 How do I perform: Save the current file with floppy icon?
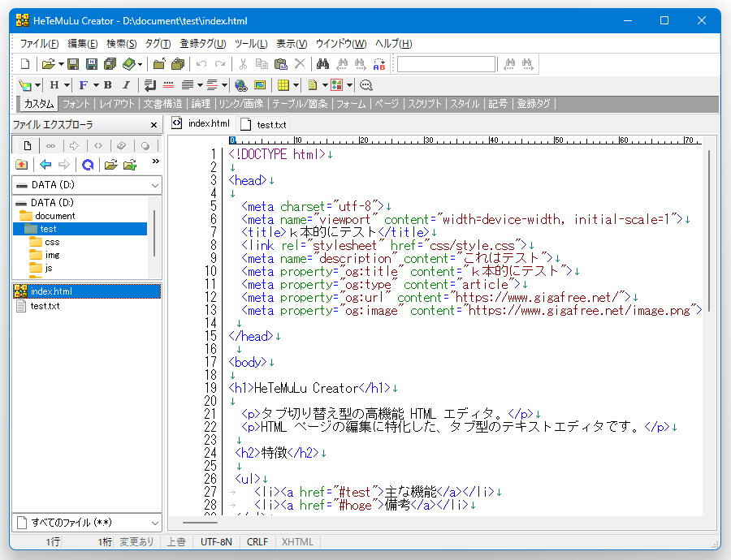73,64
